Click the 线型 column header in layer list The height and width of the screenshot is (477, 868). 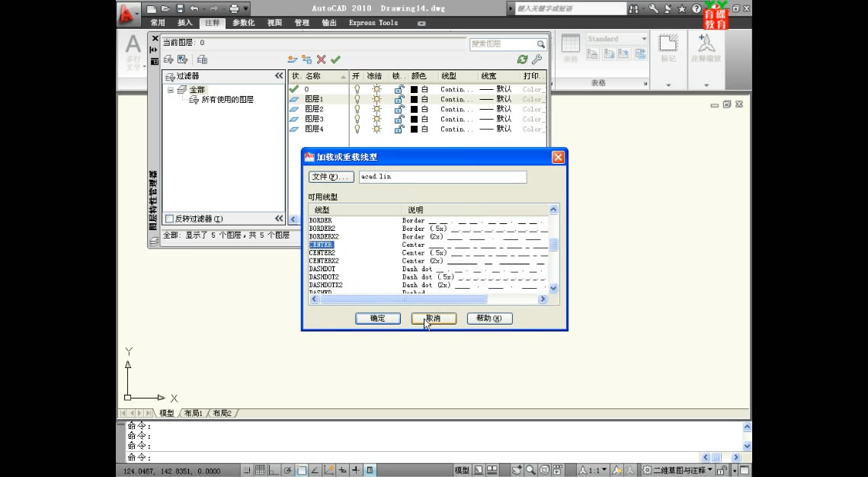457,75
